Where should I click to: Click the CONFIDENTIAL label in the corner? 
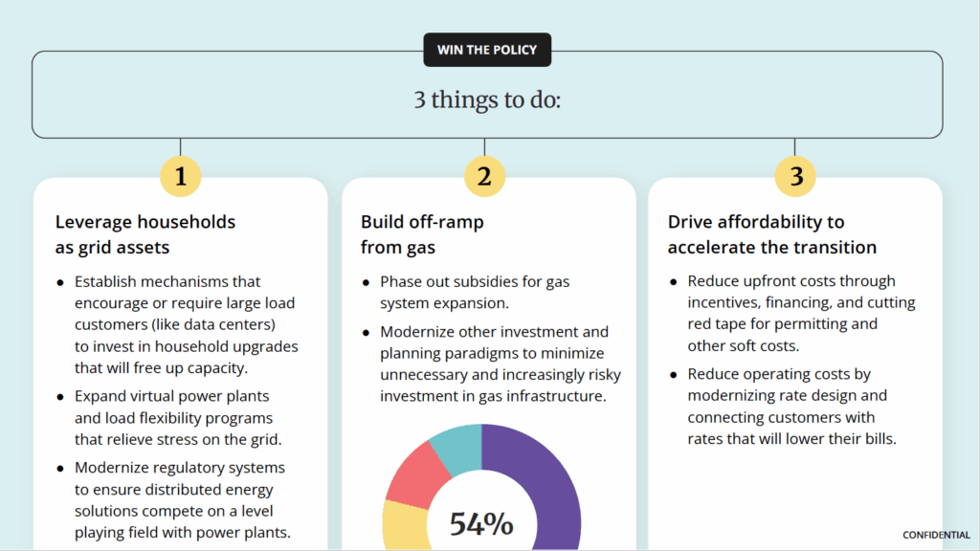[936, 535]
